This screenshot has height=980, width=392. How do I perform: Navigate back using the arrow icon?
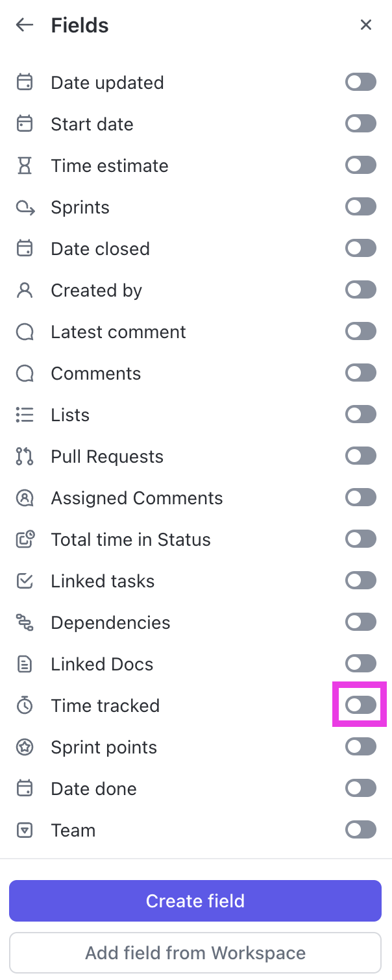point(23,25)
